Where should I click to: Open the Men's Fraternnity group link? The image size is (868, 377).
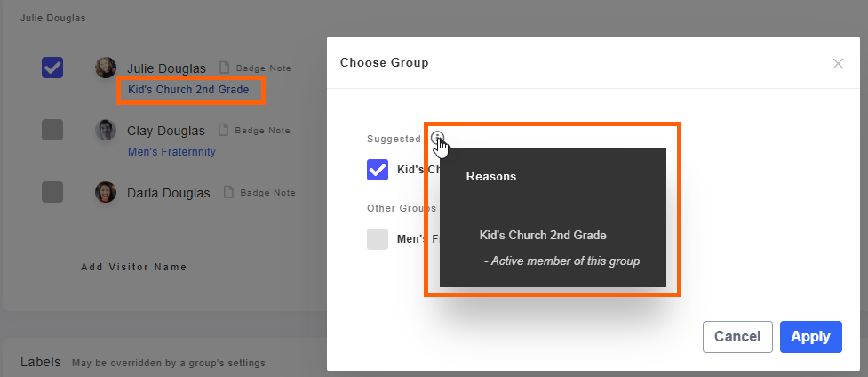(171, 152)
